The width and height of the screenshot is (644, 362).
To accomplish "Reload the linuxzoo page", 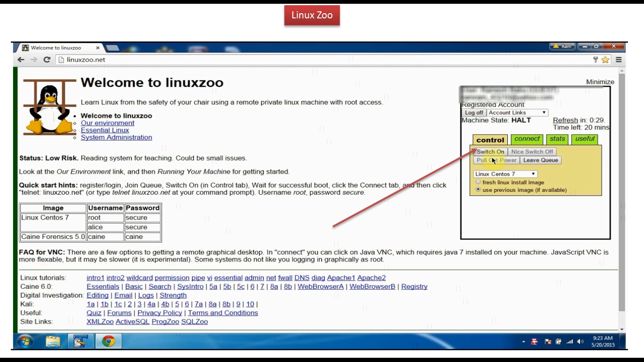I will point(47,60).
